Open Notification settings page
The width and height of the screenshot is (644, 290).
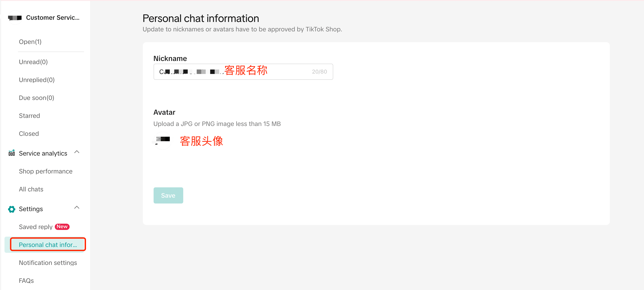pyautogui.click(x=48, y=263)
